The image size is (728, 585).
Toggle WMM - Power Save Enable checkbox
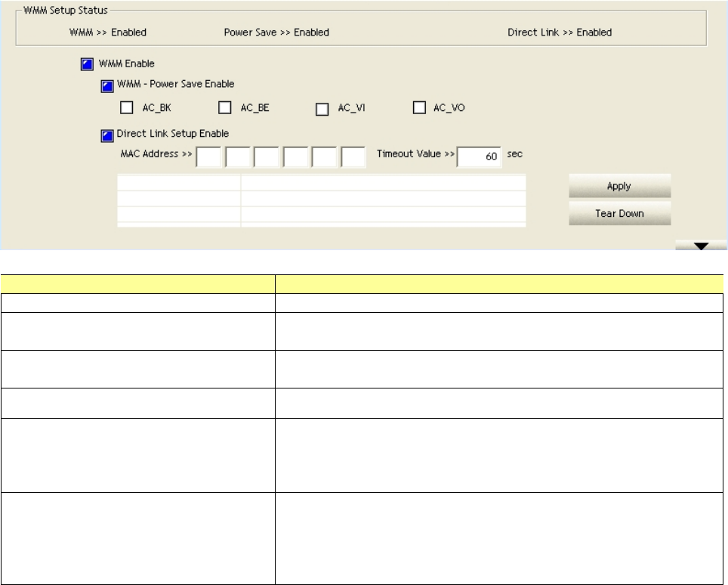pos(107,86)
